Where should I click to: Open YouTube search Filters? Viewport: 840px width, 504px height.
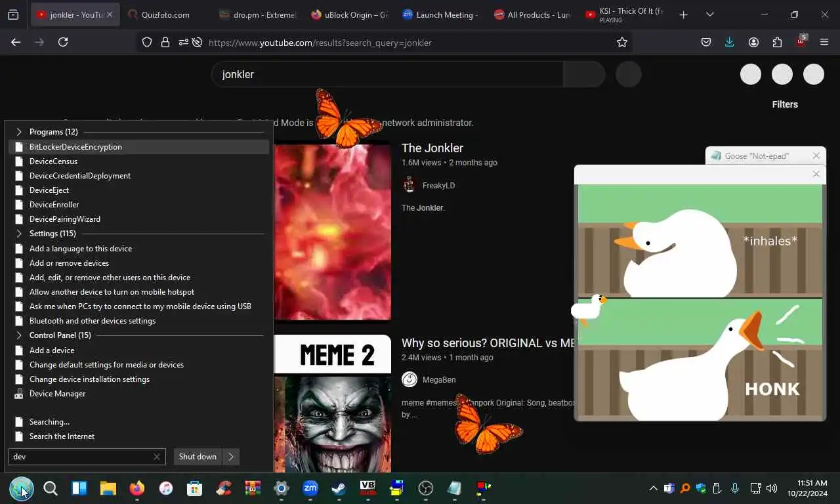tap(785, 104)
